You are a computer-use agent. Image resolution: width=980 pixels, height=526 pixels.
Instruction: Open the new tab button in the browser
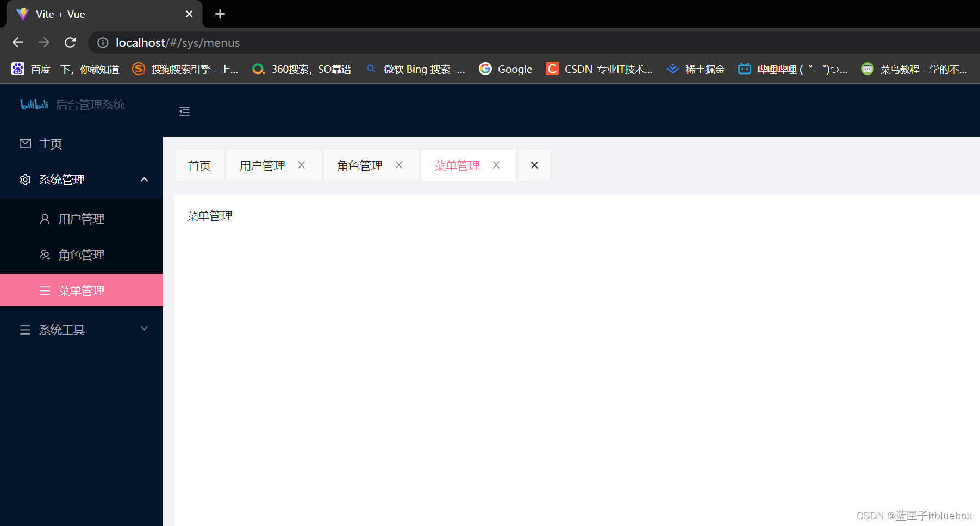coord(220,14)
